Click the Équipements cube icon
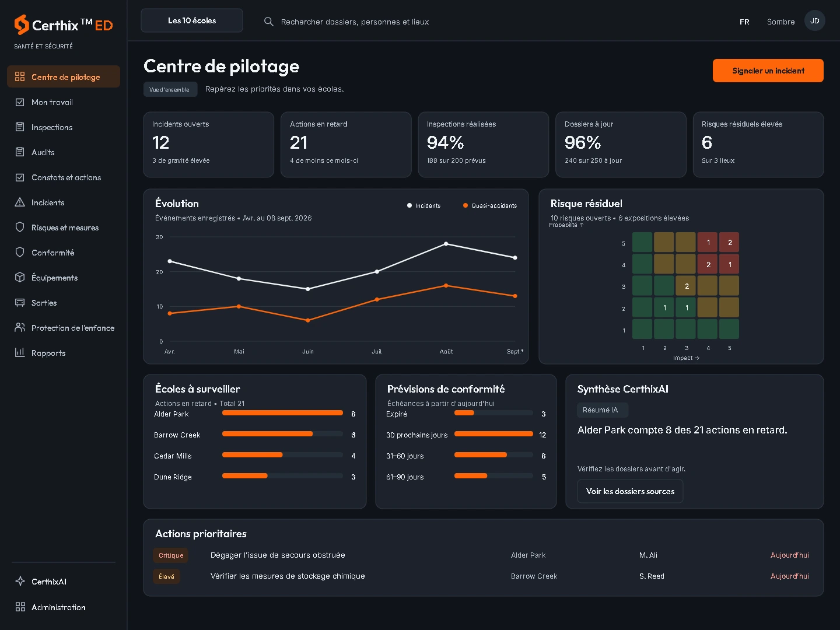Image resolution: width=840 pixels, height=630 pixels. [x=20, y=278]
